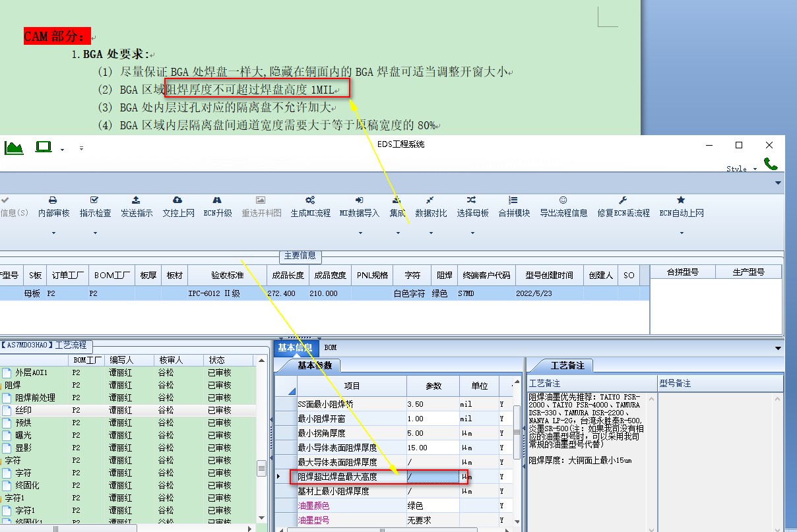Image resolution: width=797 pixels, height=532 pixels.
Task: Click the 合拼模块 list icon
Action: [513, 200]
